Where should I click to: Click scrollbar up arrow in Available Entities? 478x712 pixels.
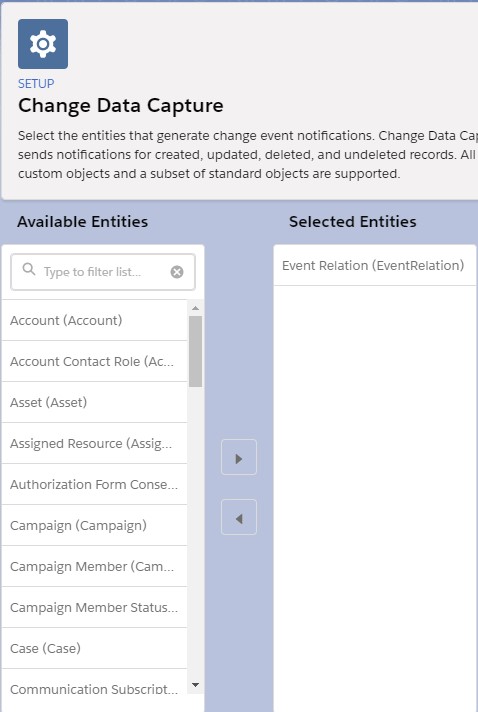[196, 308]
